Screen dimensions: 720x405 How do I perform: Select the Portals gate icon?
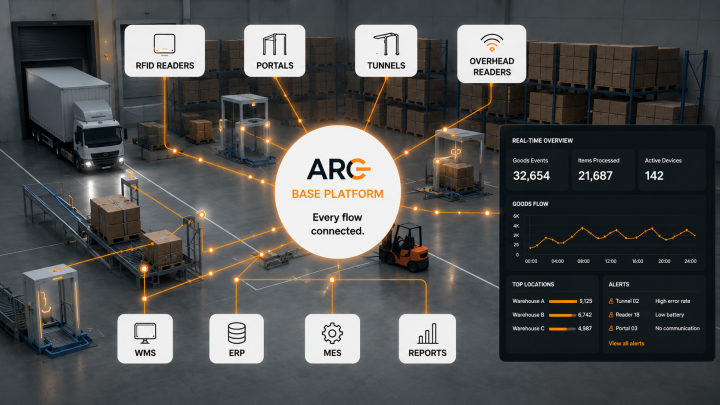[x=275, y=45]
